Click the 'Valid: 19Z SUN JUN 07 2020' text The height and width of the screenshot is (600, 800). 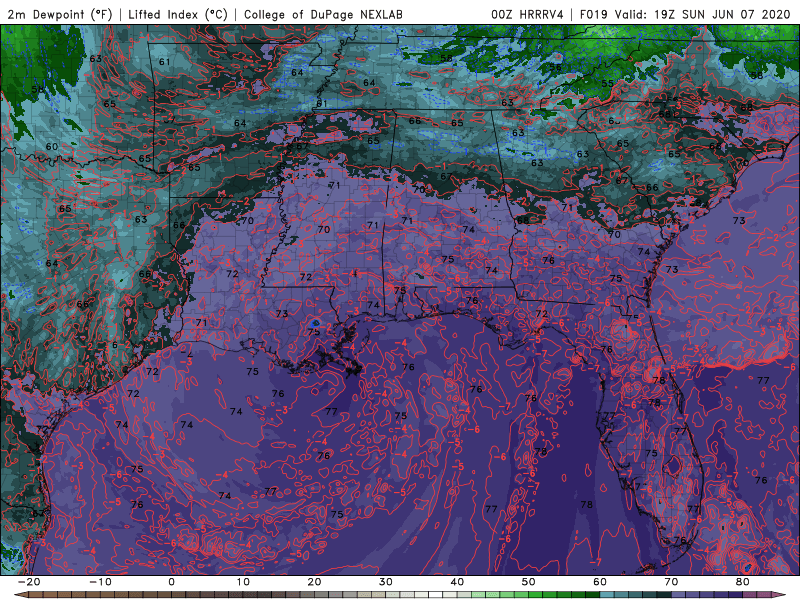click(702, 14)
